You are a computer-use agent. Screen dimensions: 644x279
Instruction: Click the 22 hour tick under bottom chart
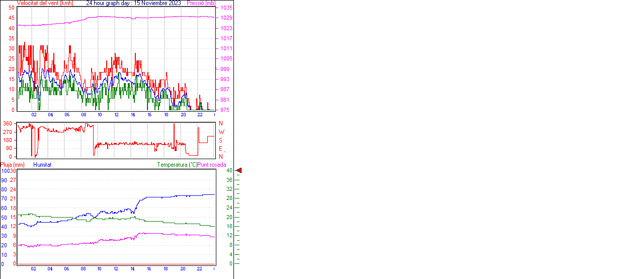200,269
